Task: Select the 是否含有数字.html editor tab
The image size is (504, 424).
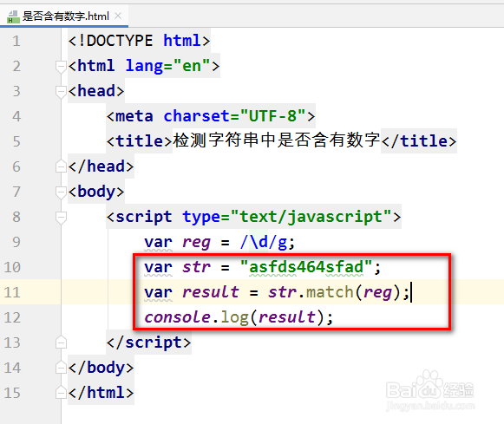Action: [64, 16]
